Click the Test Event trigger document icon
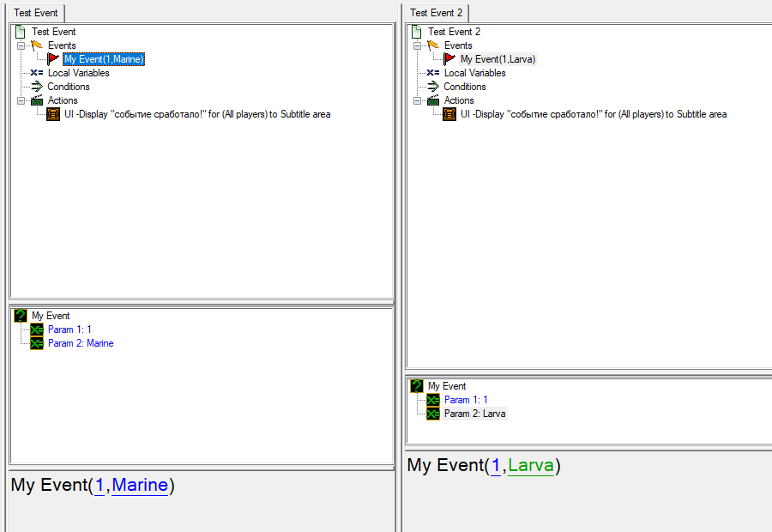Screen dimensions: 772x532 [21, 32]
